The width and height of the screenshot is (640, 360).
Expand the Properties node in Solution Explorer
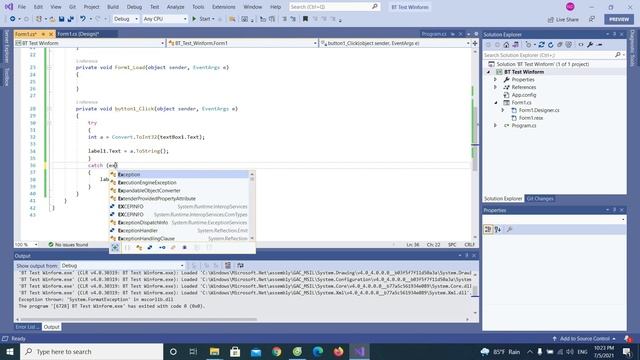496,80
